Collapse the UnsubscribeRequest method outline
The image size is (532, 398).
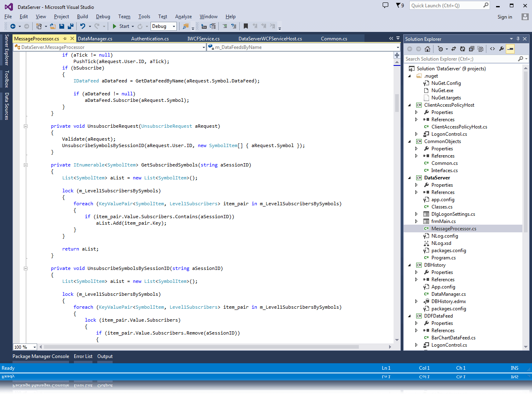[x=25, y=126]
